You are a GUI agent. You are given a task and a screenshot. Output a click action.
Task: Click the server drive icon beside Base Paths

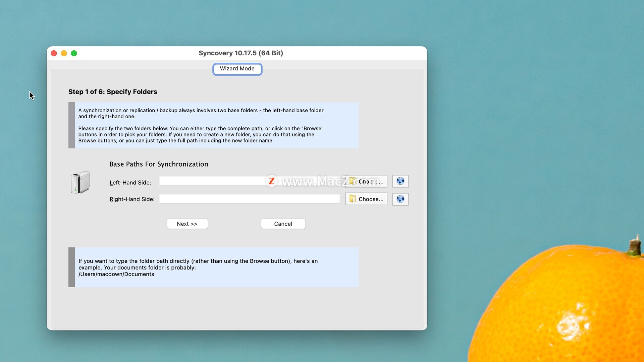[80, 182]
